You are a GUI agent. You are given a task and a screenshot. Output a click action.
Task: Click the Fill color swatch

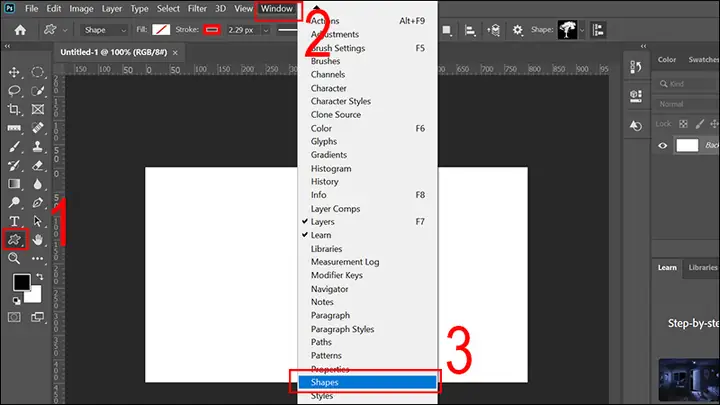pos(161,30)
